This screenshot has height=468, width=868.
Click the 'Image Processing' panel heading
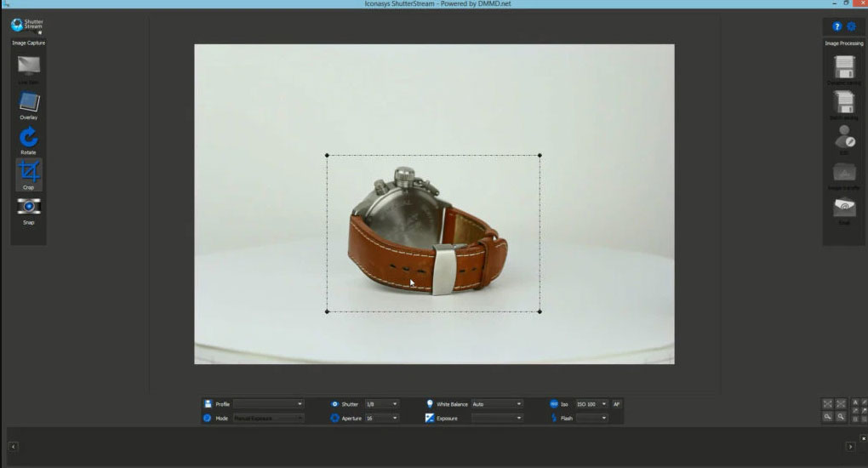[843, 43]
